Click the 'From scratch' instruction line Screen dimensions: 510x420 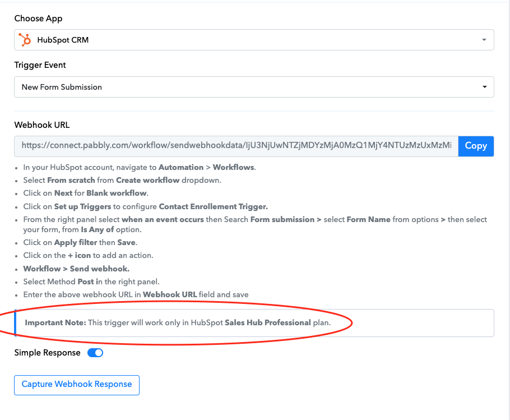tap(122, 180)
